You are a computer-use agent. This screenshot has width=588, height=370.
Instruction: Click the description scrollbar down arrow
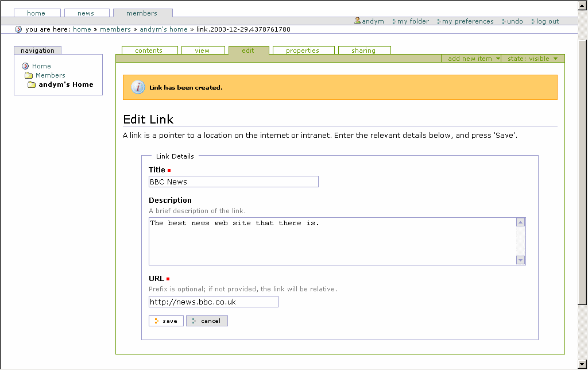pyautogui.click(x=520, y=260)
